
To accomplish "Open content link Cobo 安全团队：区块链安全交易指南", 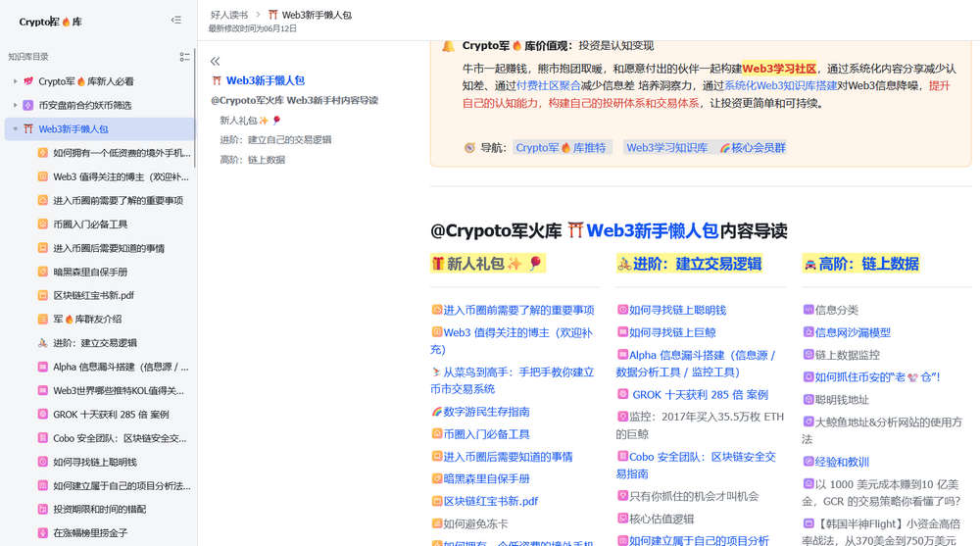I will [696, 466].
